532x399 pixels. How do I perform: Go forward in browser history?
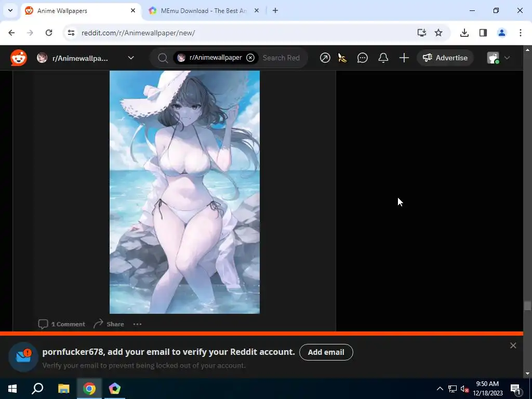click(x=30, y=33)
